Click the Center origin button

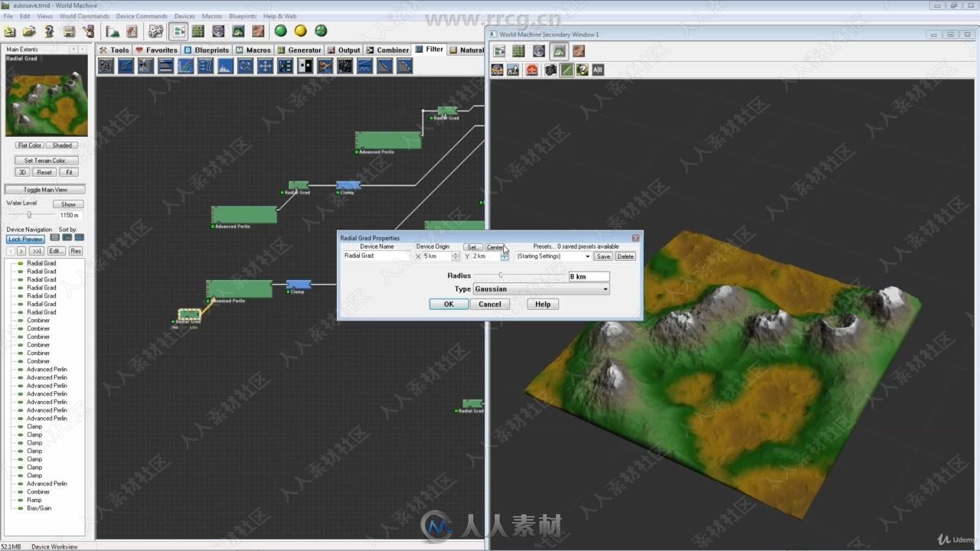[495, 247]
